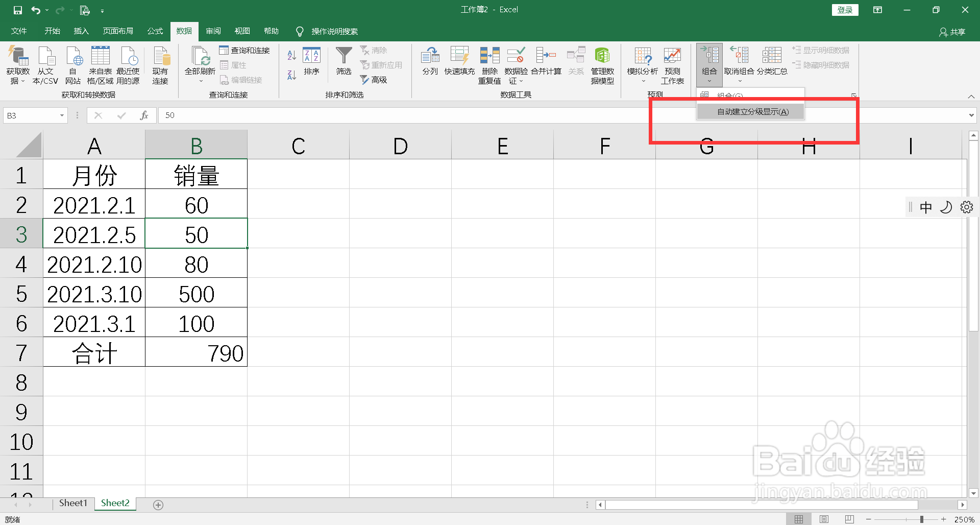
Task: Toggle the Filter (筛选) funnel
Action: [344, 61]
